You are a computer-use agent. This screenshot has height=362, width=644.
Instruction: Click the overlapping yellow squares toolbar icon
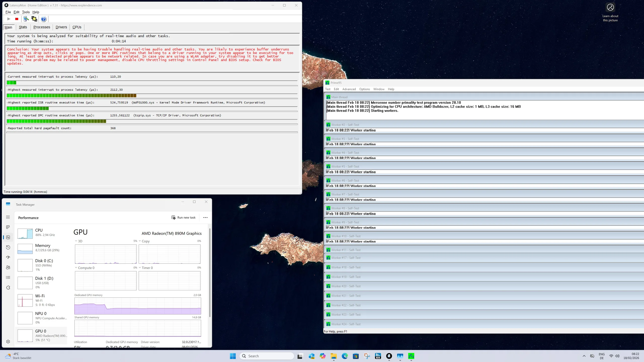(34, 19)
